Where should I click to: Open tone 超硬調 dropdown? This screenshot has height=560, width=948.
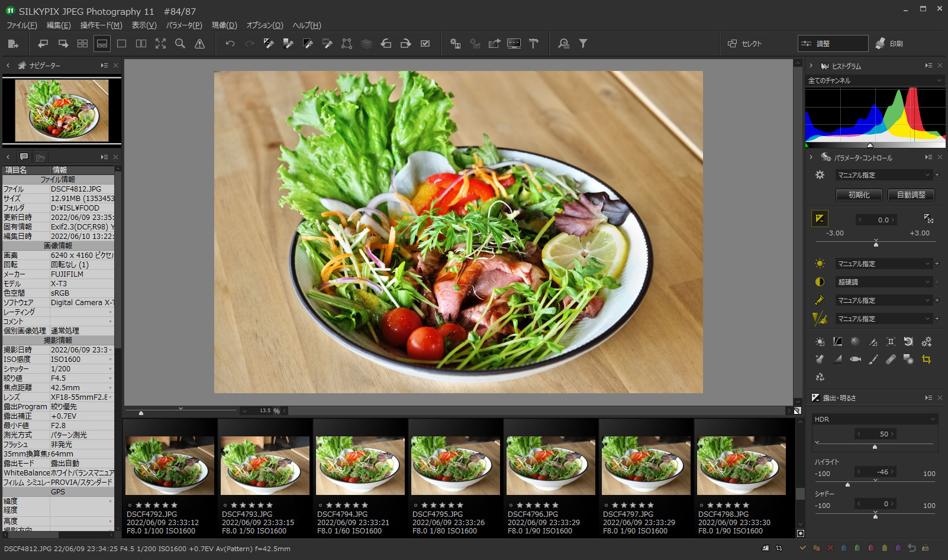884,282
